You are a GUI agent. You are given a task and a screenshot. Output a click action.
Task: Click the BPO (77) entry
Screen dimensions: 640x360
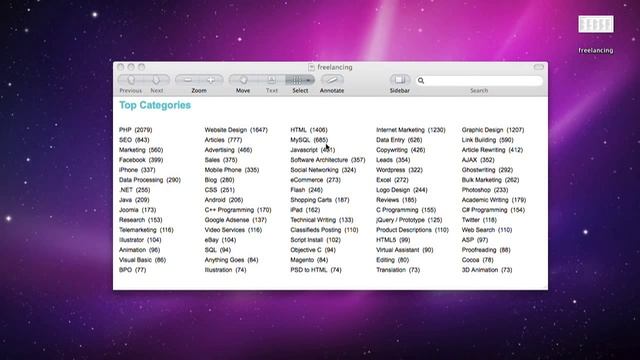(132, 270)
